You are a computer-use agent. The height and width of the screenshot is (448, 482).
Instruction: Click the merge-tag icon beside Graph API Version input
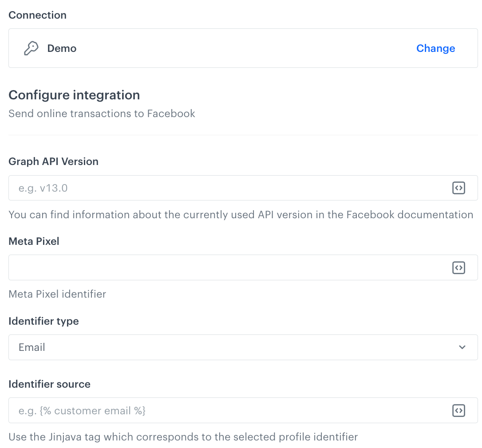[x=458, y=188]
